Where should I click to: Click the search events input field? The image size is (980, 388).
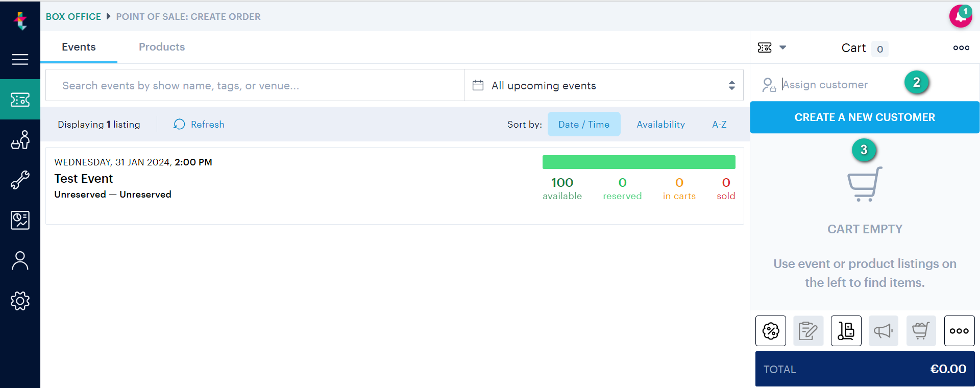pos(255,85)
